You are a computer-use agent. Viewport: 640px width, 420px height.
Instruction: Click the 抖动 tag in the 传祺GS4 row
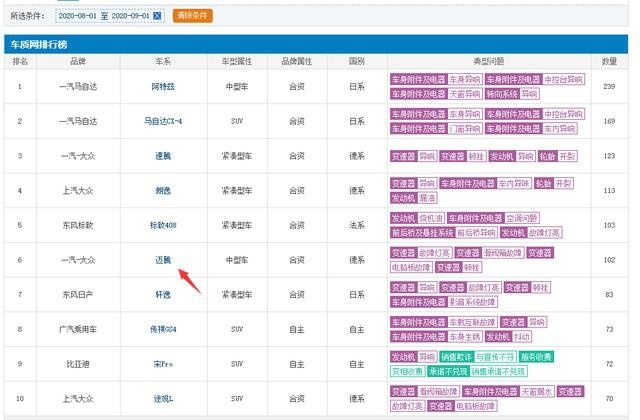(x=522, y=337)
